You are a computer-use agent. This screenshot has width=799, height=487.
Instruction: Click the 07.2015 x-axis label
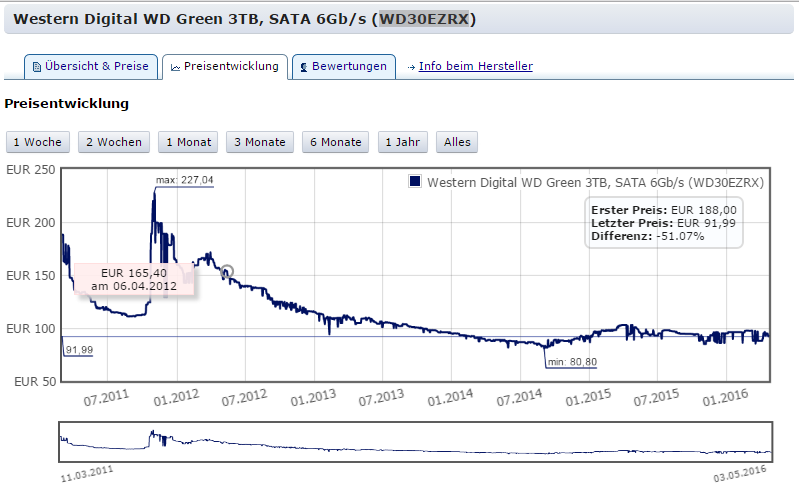coord(656,398)
